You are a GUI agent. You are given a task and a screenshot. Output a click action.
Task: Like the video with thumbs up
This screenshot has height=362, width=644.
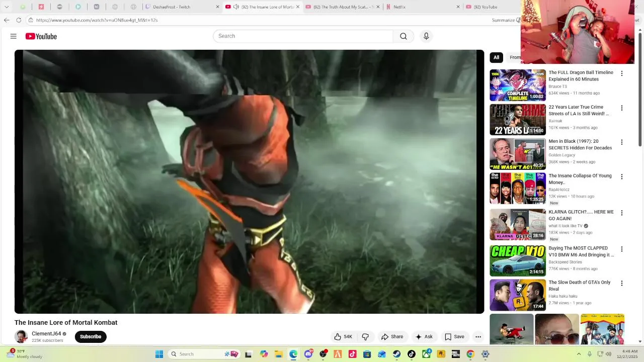343,337
